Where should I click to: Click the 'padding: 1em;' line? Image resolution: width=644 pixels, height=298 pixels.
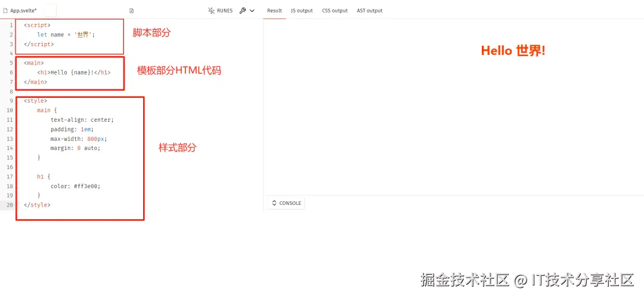click(72, 129)
